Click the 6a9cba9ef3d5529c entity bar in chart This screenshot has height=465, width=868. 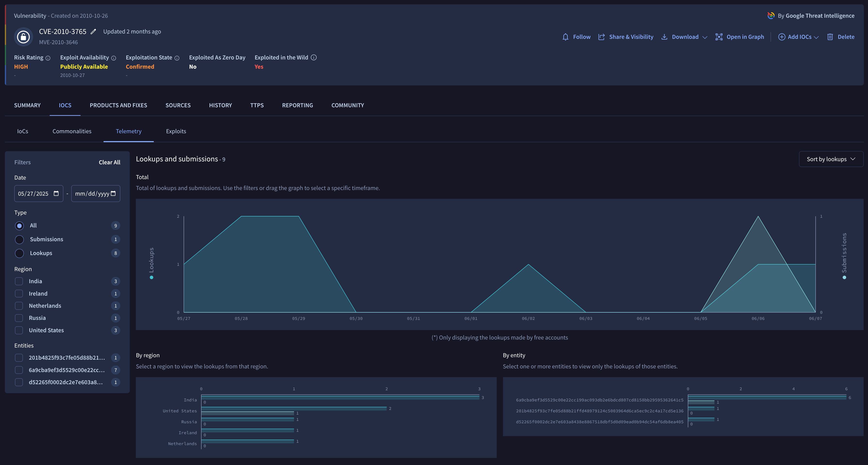pyautogui.click(x=767, y=398)
